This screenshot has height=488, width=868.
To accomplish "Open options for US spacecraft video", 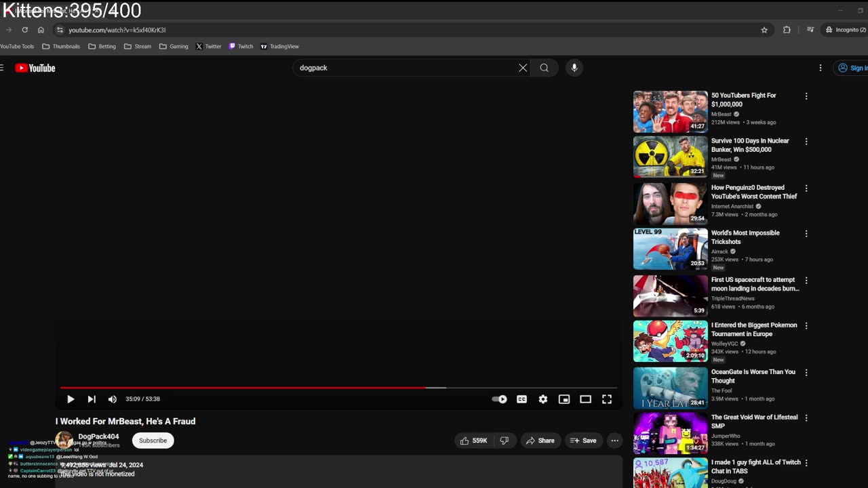I will tap(806, 281).
